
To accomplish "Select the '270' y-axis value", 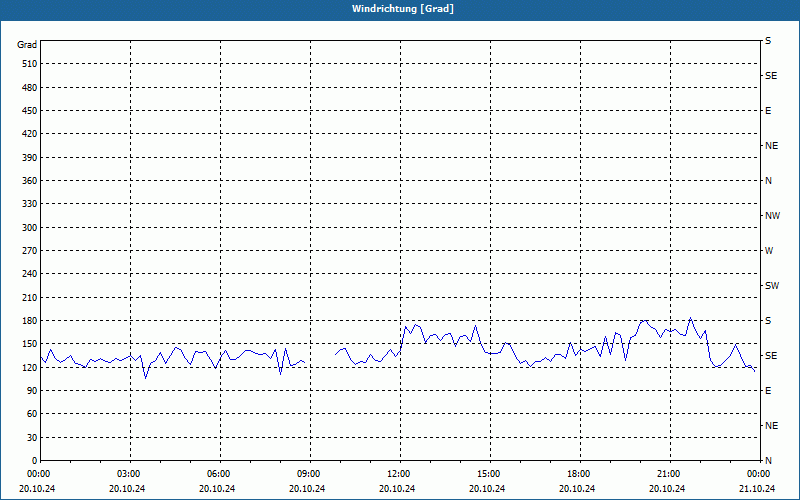I will point(30,251).
